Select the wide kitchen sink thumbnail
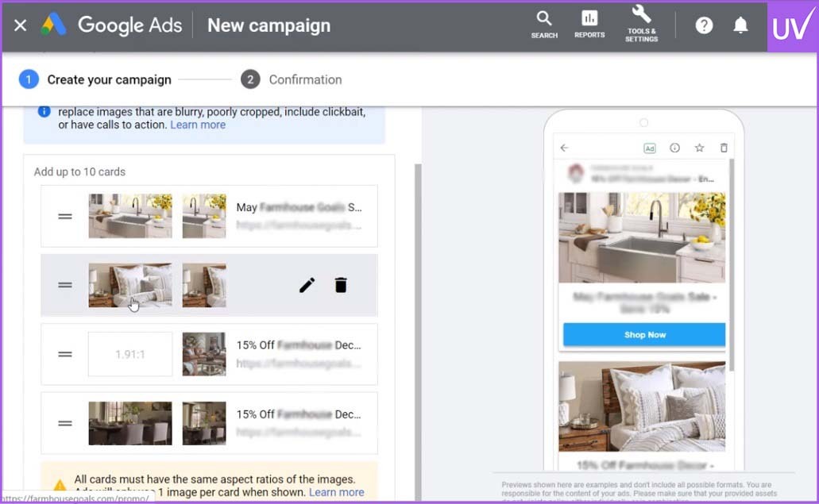 click(130, 216)
